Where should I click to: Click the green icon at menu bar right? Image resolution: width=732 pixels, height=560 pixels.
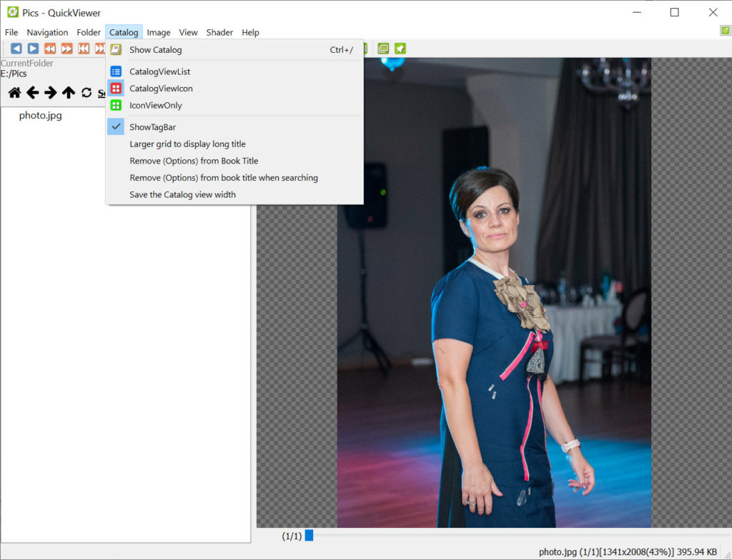pos(725,31)
